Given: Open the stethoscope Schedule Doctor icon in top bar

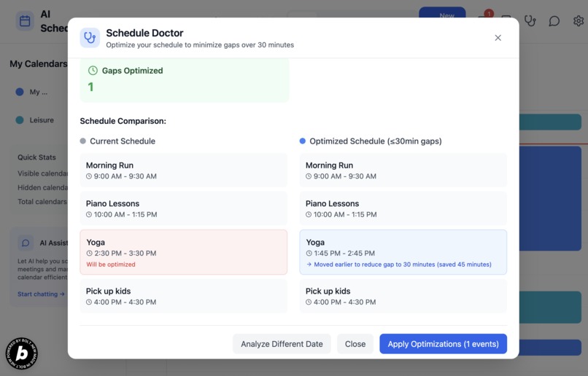Looking at the screenshot, I should pos(530,21).
